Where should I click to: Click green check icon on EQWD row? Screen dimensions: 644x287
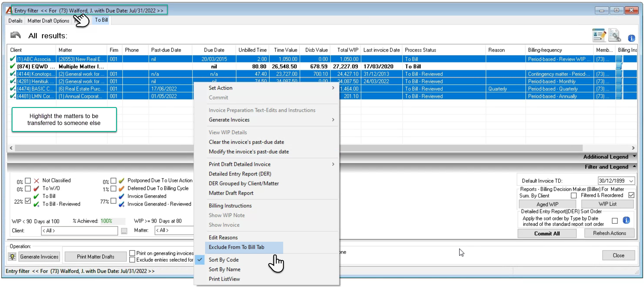(x=13, y=66)
